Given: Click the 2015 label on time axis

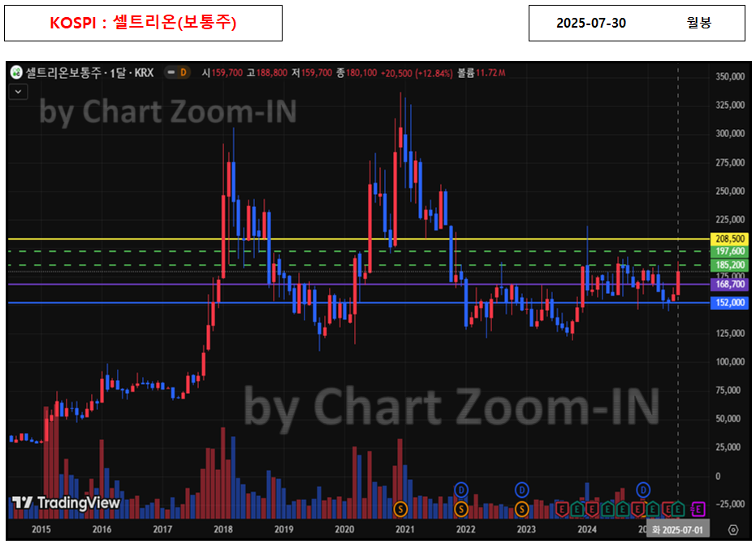Looking at the screenshot, I should pos(41,529).
